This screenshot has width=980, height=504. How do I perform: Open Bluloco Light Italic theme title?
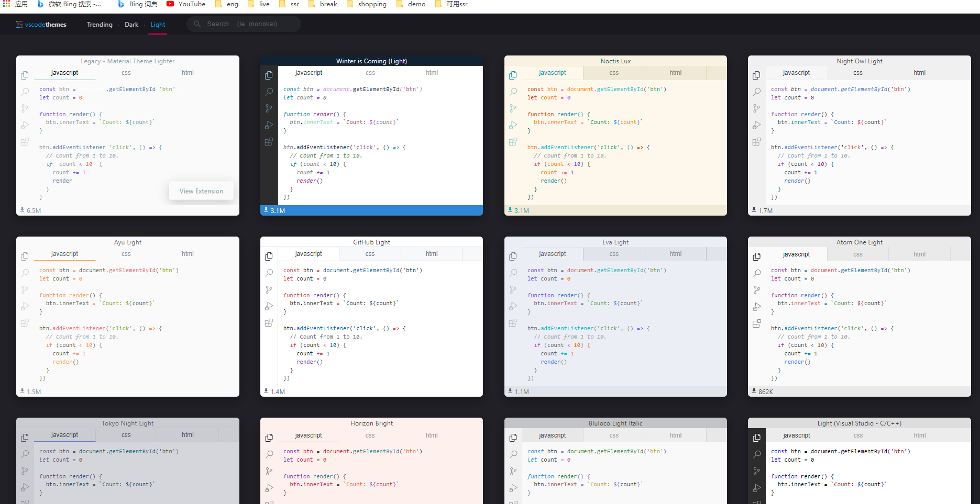[x=615, y=423]
